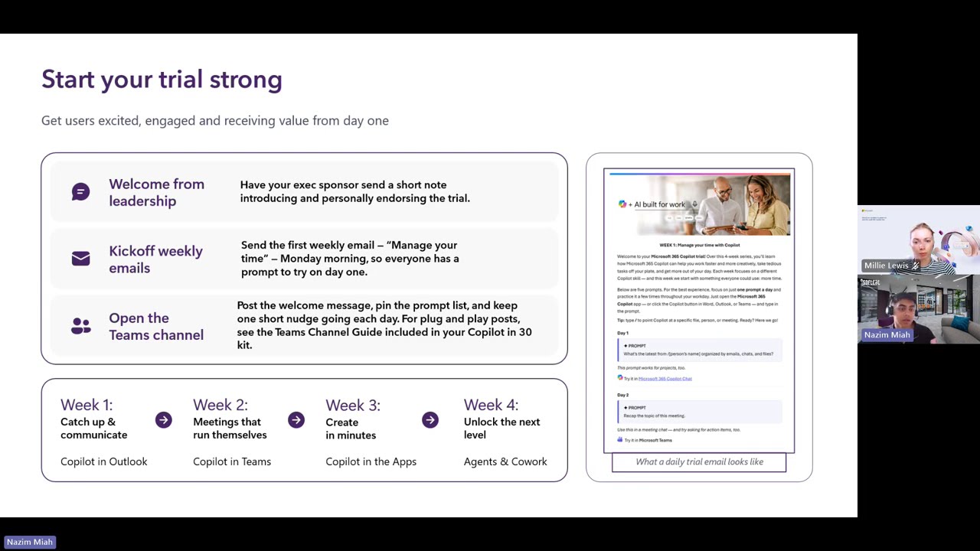Viewport: 980px width, 551px height.
Task: Click the 'Start your trial strong' slide title
Action: click(162, 80)
